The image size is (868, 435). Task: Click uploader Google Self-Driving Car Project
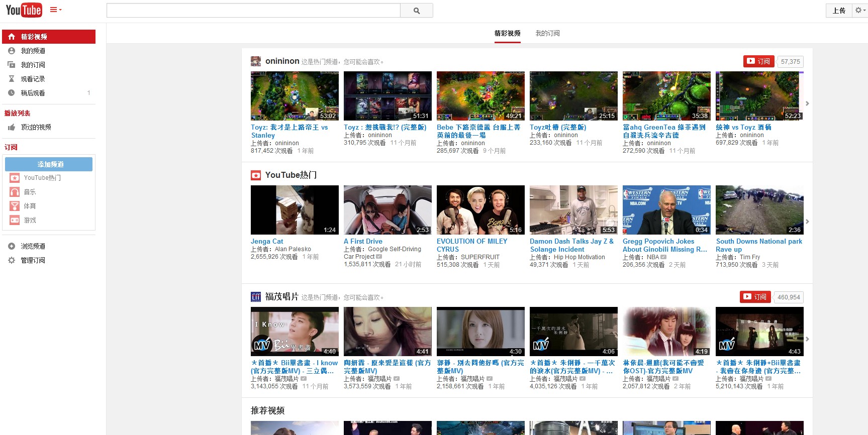(382, 253)
